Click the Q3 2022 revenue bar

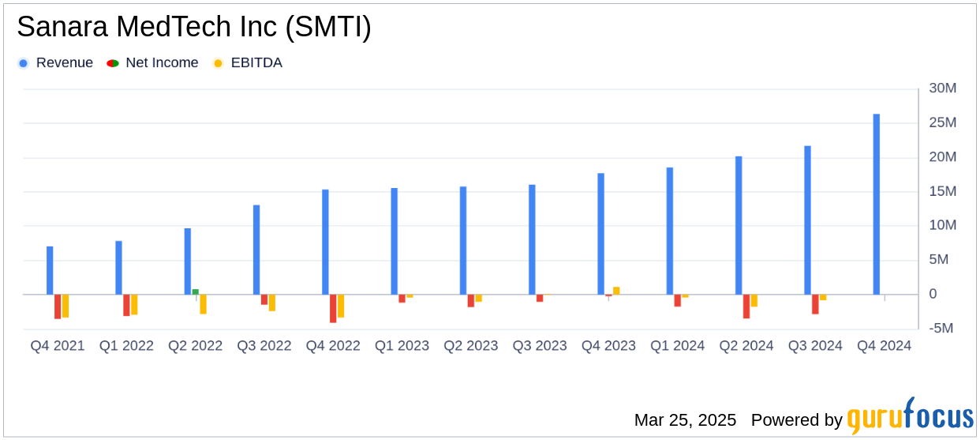tap(256, 250)
